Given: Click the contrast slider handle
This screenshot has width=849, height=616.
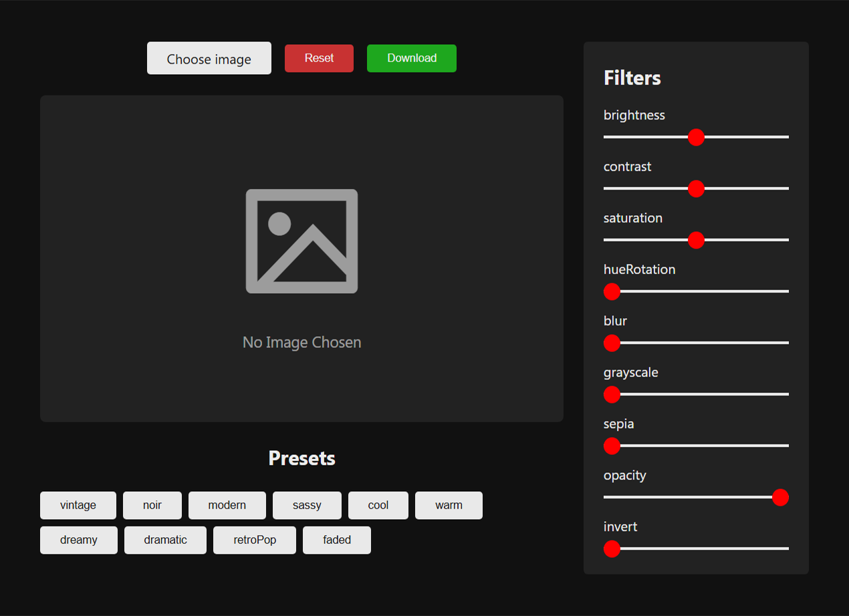Looking at the screenshot, I should (x=696, y=189).
